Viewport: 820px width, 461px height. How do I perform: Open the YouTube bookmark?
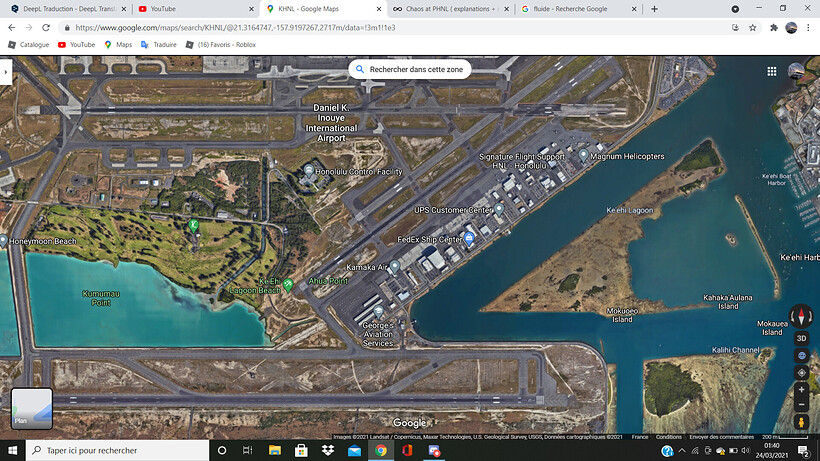pyautogui.click(x=76, y=45)
